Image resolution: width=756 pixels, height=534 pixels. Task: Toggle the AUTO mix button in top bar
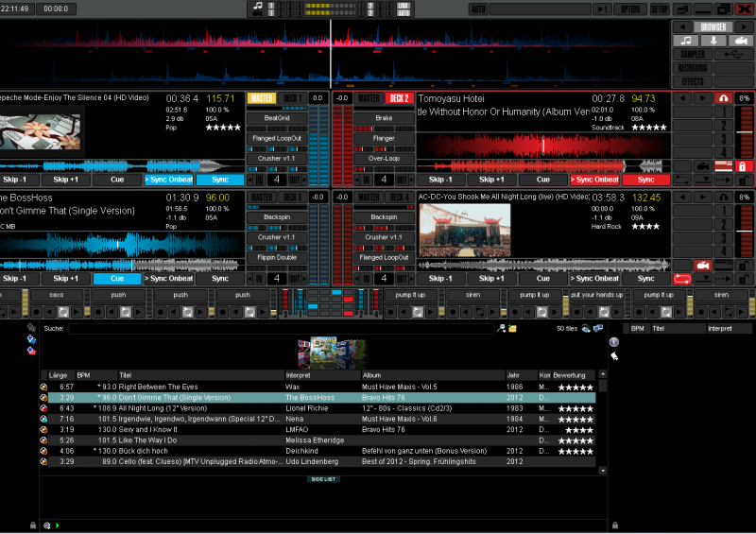[479, 9]
